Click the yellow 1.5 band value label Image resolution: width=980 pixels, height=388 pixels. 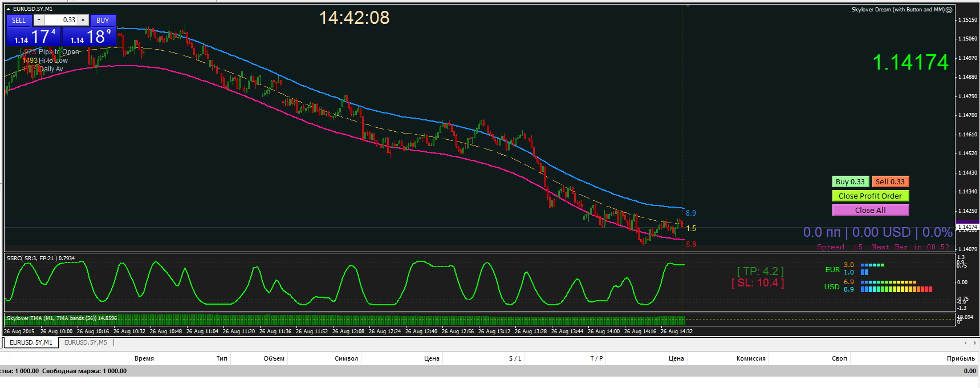pos(691,228)
